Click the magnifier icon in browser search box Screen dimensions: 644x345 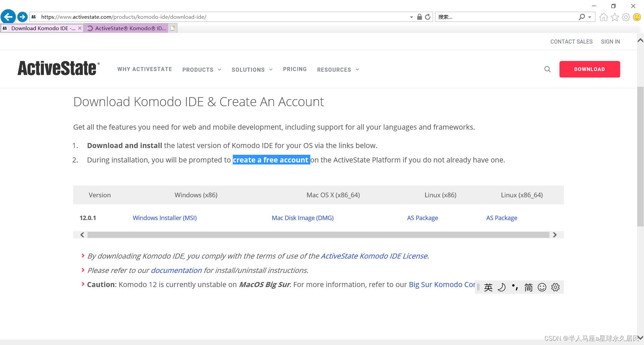(582, 17)
